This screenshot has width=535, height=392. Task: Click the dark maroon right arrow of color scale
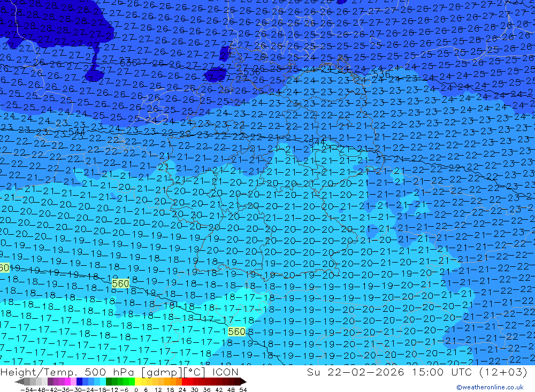(243, 381)
